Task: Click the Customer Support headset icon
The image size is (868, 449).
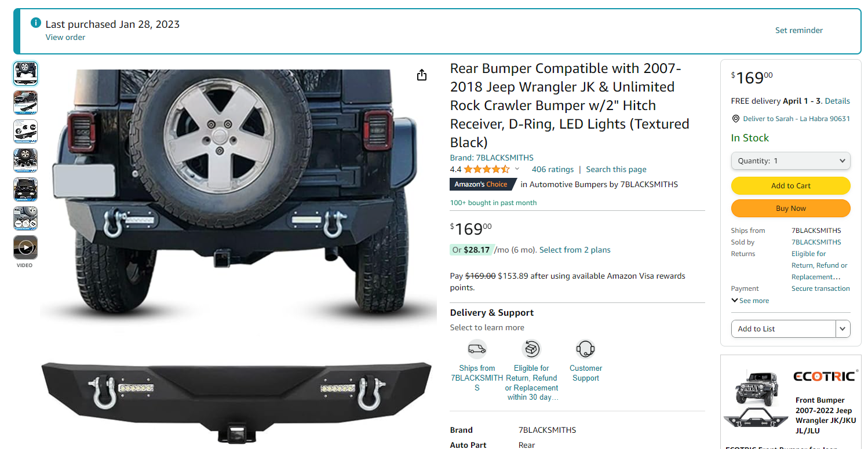Action: [585, 349]
